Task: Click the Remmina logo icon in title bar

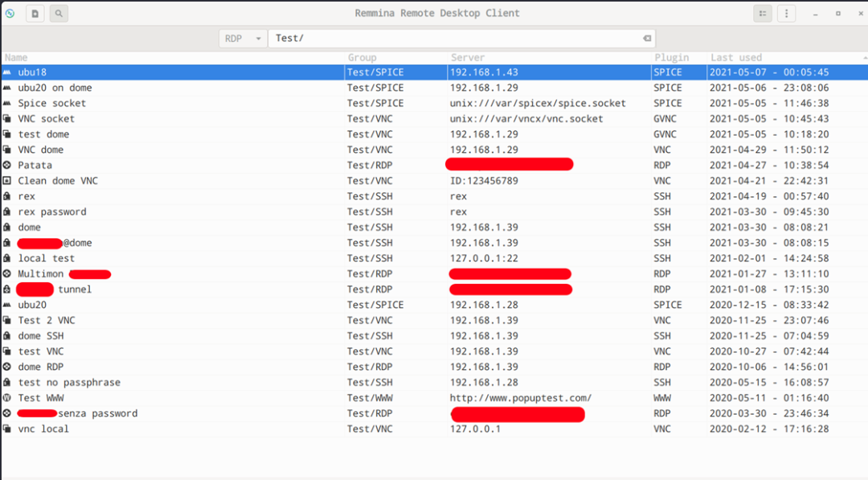Action: click(x=10, y=14)
